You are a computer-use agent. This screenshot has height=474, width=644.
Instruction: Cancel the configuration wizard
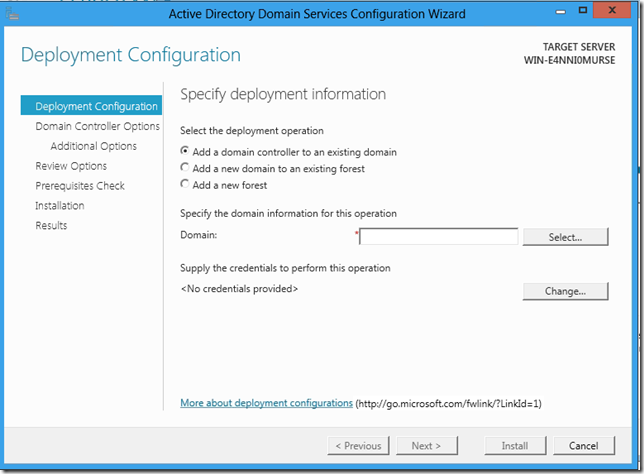[584, 446]
